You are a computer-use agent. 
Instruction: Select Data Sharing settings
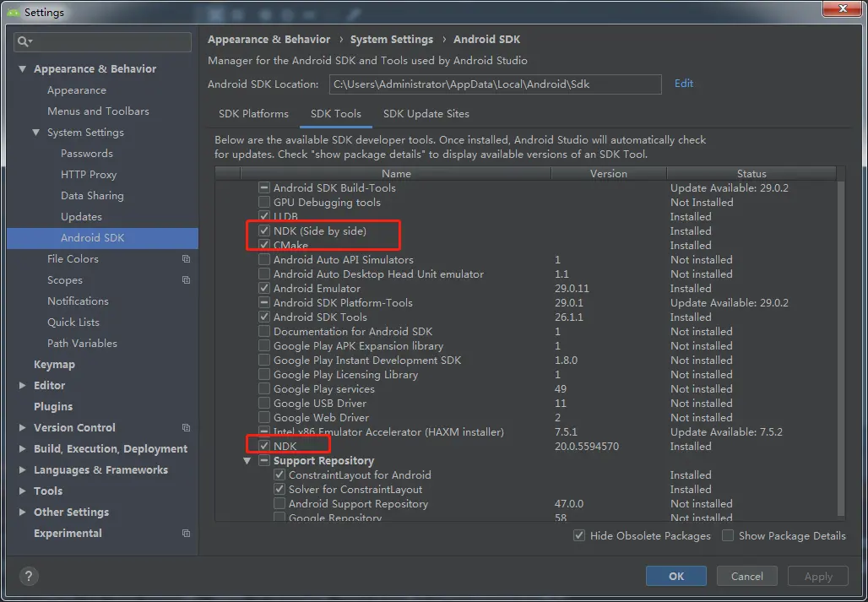pos(92,195)
